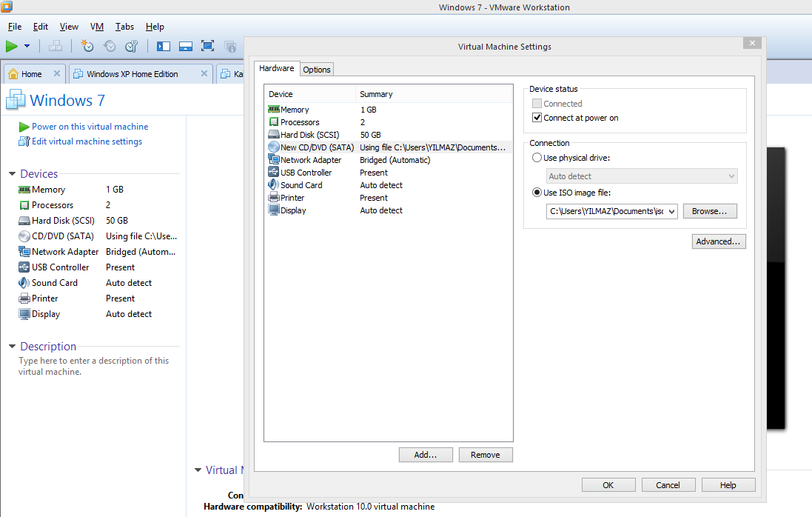
Task: Click the Remove hardware button
Action: 486,455
